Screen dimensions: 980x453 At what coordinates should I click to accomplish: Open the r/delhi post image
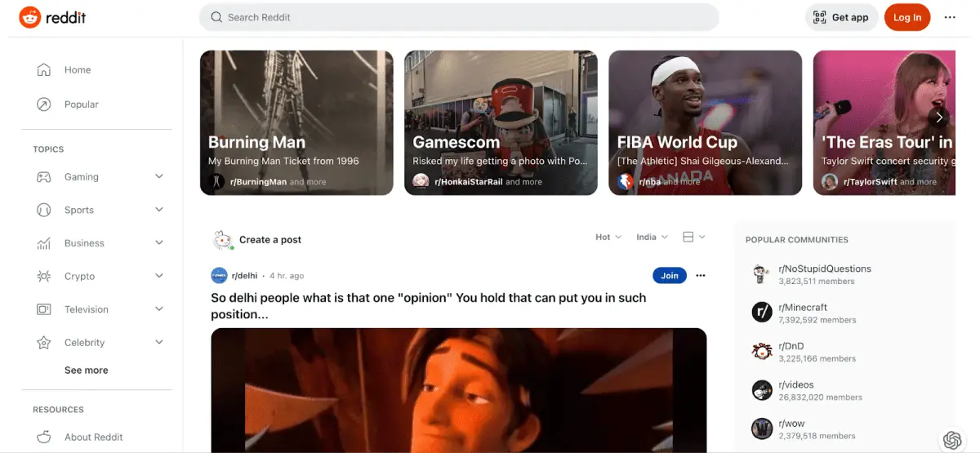[x=459, y=390]
